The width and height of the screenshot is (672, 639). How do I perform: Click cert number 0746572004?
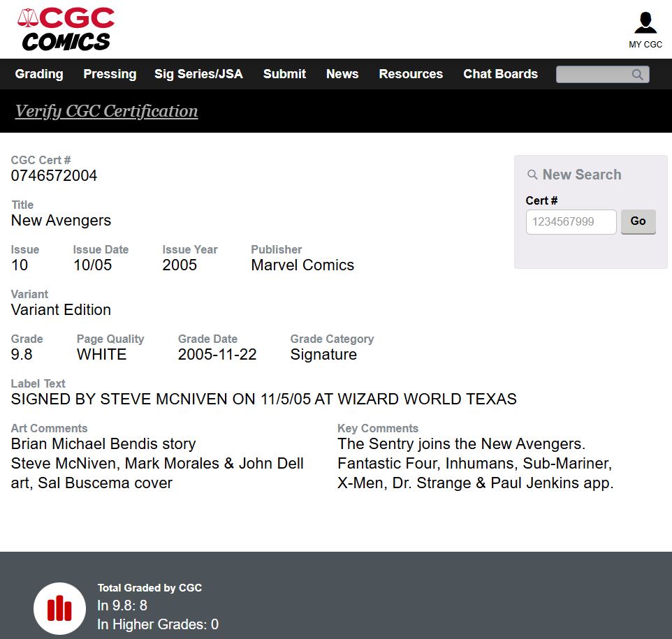(x=54, y=176)
